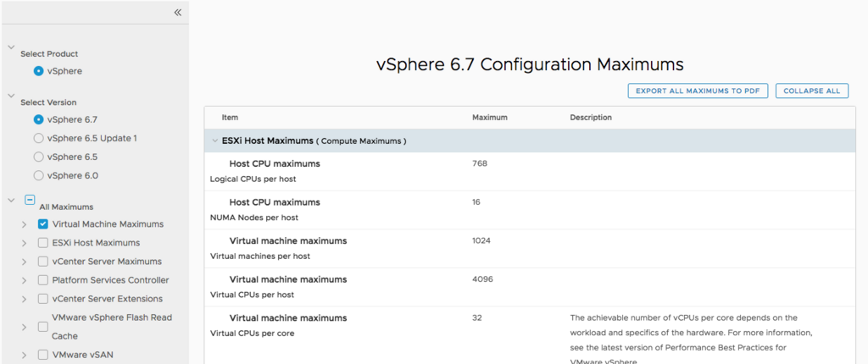
Task: Expand ESXi Host Maximums tree node
Action: [24, 243]
